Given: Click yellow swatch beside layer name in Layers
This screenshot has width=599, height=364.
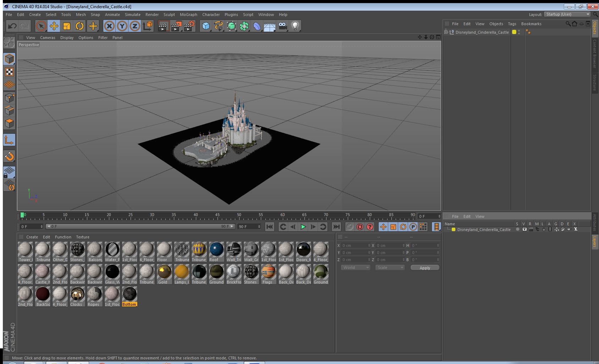Looking at the screenshot, I should coord(454,230).
